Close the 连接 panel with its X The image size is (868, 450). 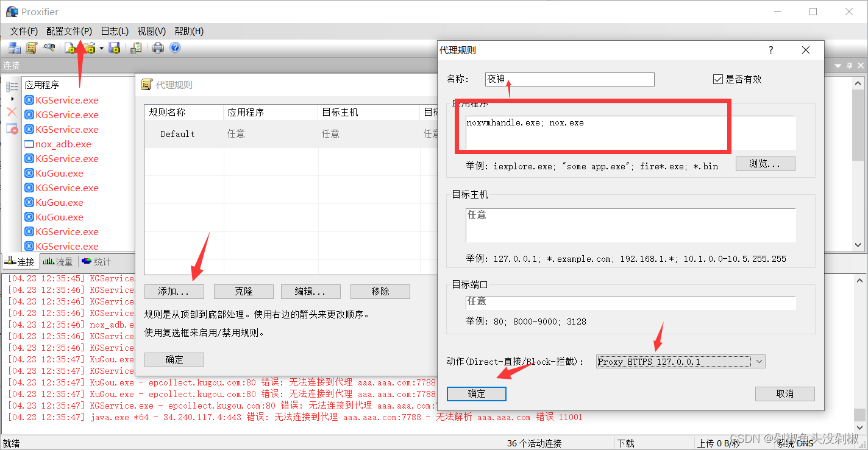[861, 65]
